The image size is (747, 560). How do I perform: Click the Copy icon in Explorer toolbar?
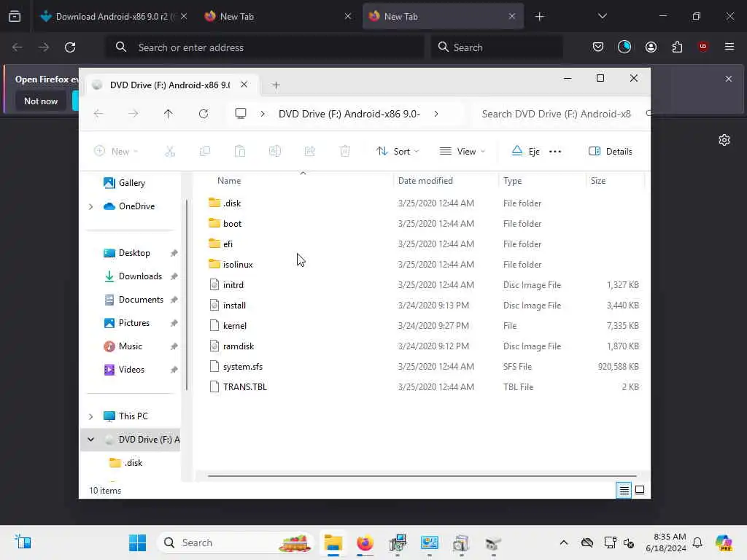[x=205, y=152]
